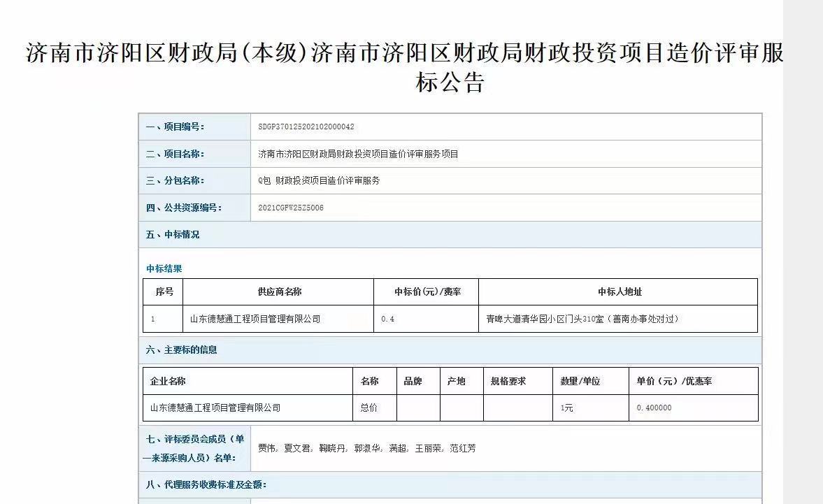Click the 二、项目名称 row label

pyautogui.click(x=175, y=154)
